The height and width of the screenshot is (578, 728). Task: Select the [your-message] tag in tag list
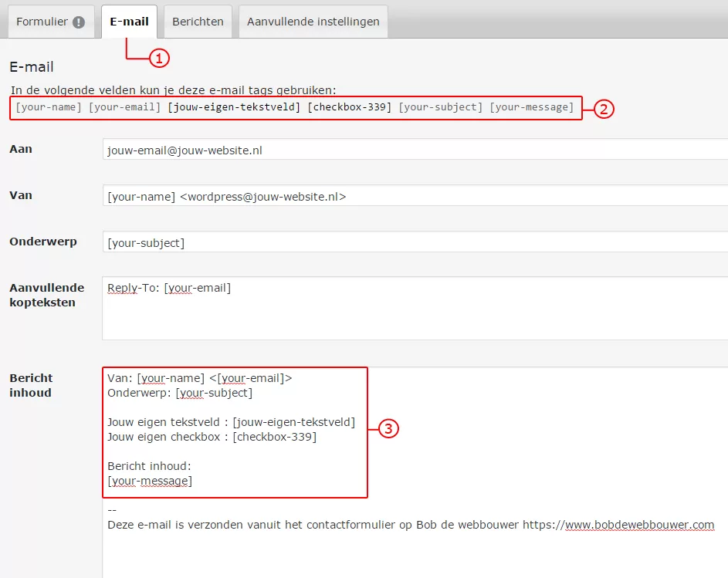click(531, 107)
